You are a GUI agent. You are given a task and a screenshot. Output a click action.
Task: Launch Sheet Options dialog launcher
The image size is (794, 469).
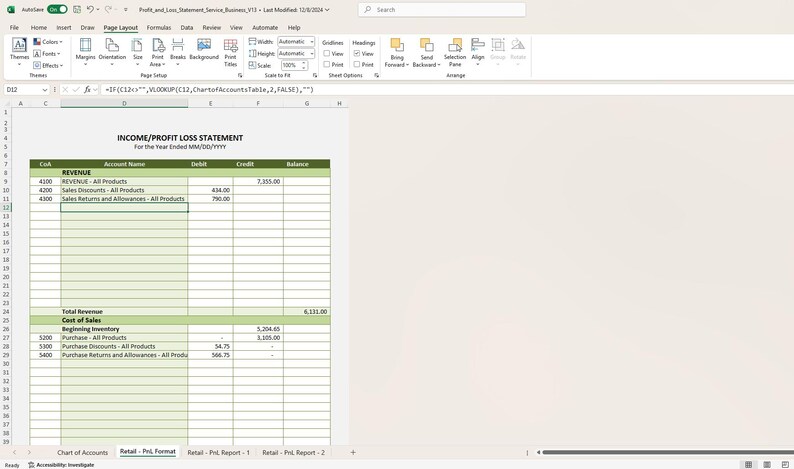click(x=376, y=75)
